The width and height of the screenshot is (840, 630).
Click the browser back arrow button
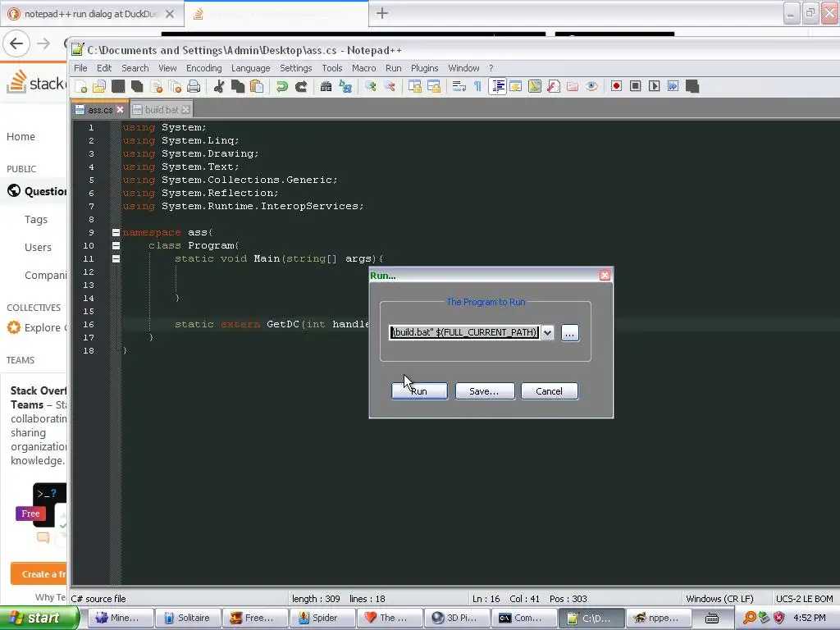coord(16,44)
